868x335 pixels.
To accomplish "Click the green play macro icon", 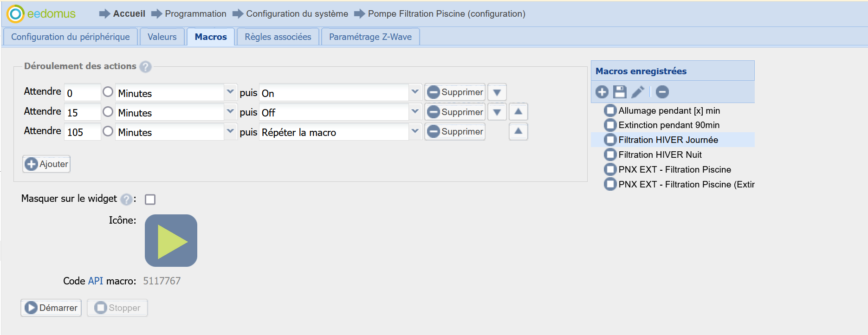I will [x=171, y=240].
